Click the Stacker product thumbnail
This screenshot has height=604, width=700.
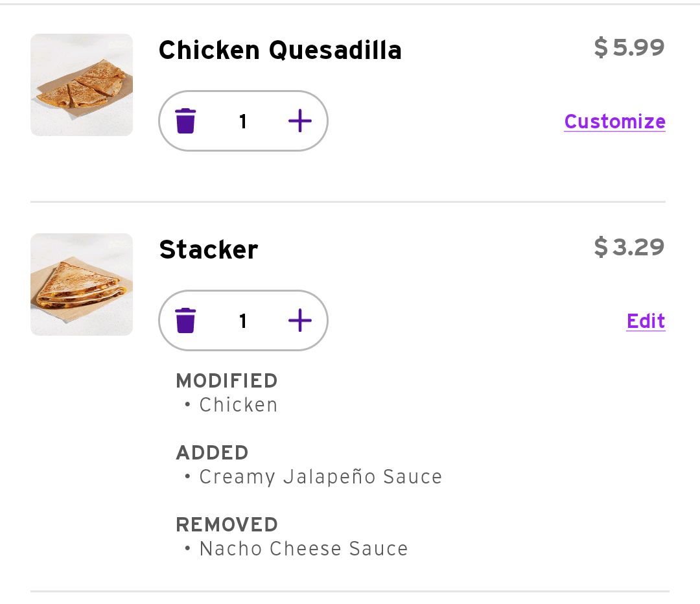[82, 285]
